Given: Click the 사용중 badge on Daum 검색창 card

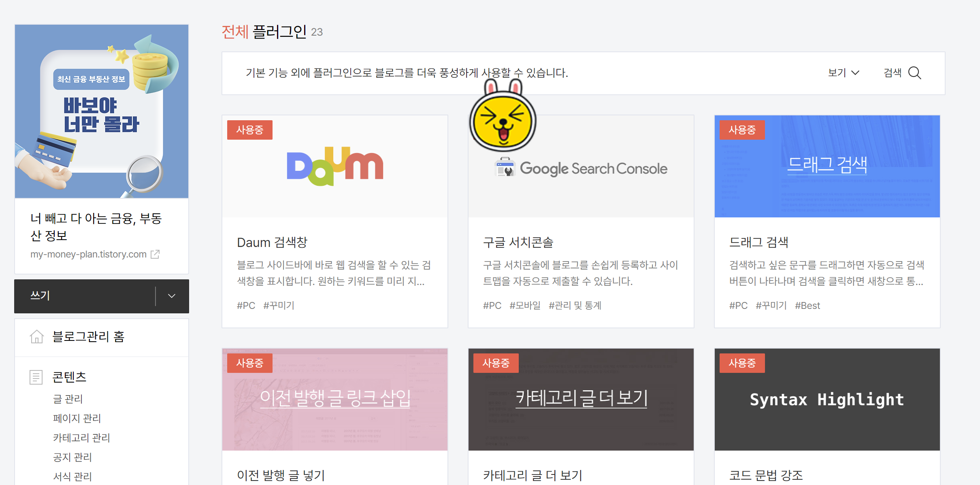Looking at the screenshot, I should click(x=249, y=130).
